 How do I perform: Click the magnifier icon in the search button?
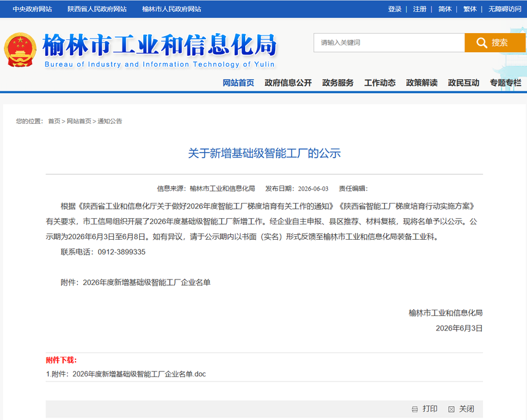tap(481, 43)
